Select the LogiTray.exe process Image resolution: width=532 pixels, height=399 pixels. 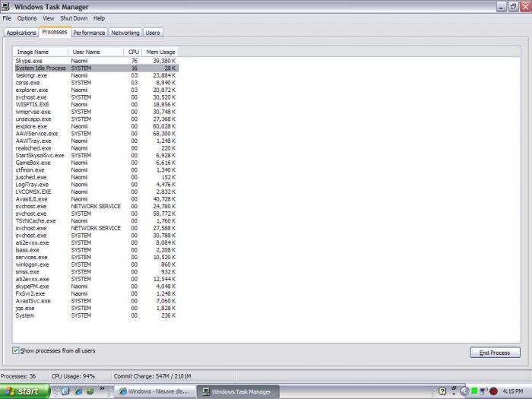point(96,185)
